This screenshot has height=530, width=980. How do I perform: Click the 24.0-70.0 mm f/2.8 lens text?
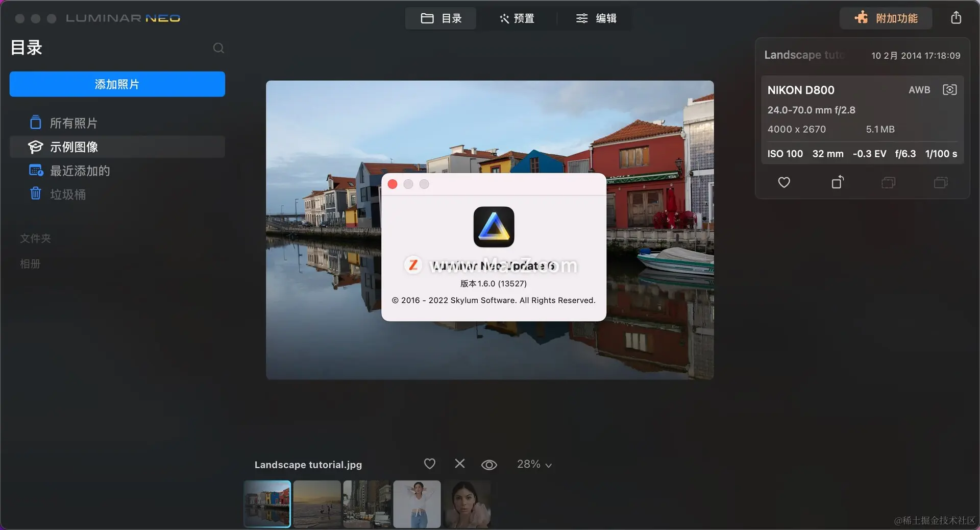[x=811, y=110]
